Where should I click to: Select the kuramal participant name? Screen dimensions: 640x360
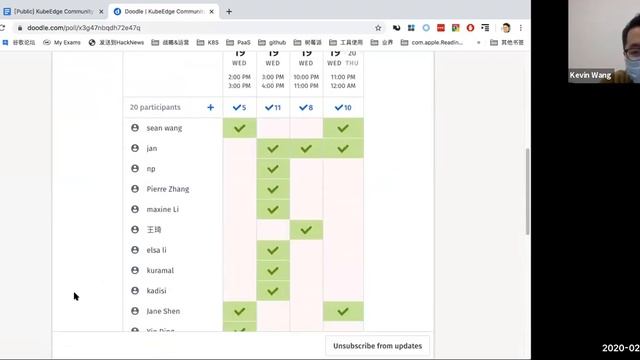click(x=160, y=270)
